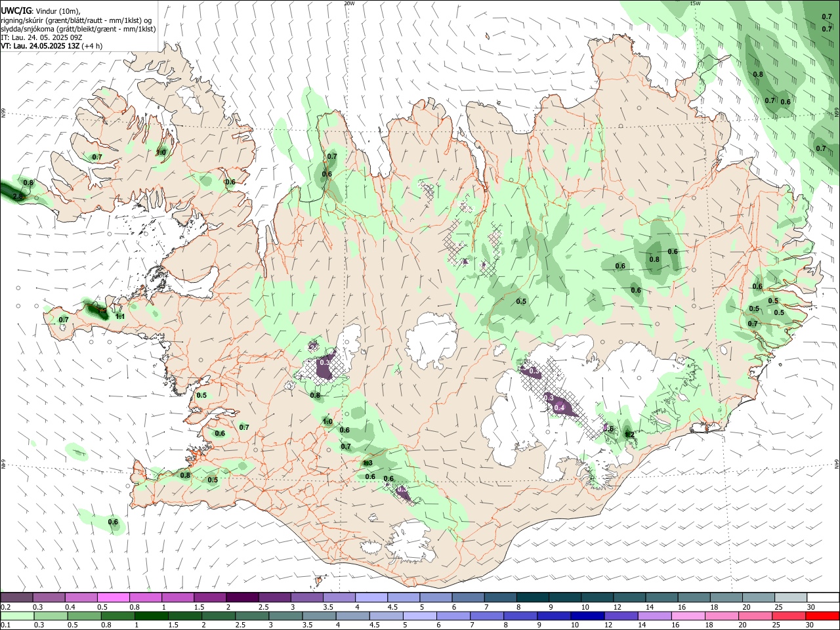This screenshot has height=630, width=840.
Task: Click the 20W longitude label at the top
Action: point(350,3)
